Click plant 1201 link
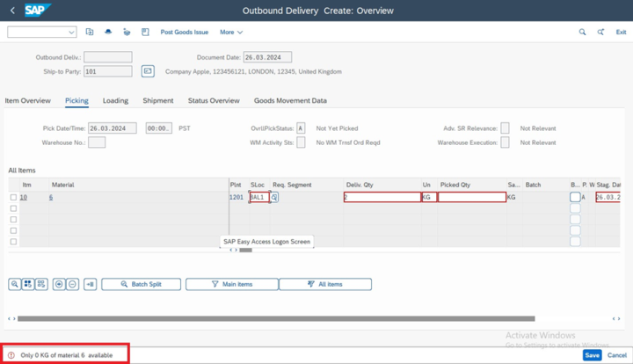 click(x=236, y=197)
